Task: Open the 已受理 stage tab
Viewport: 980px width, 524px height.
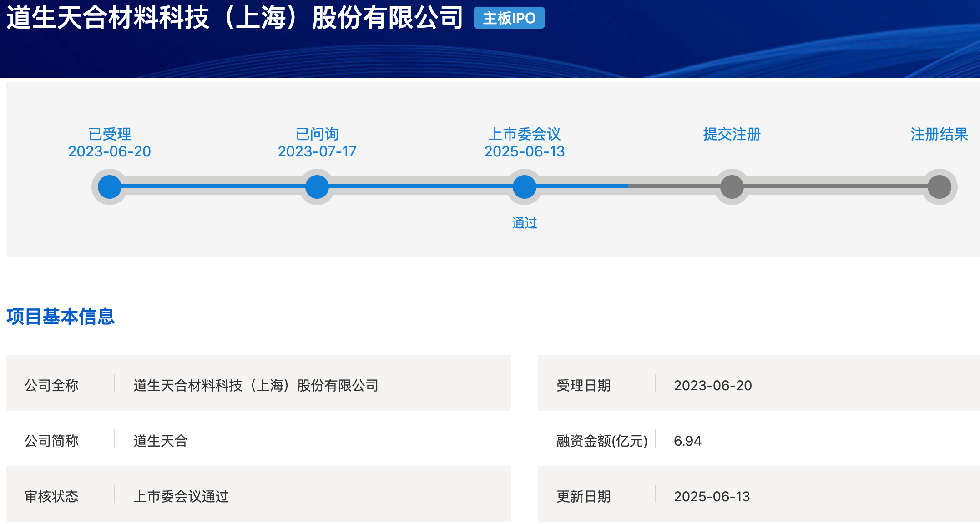Action: tap(108, 134)
